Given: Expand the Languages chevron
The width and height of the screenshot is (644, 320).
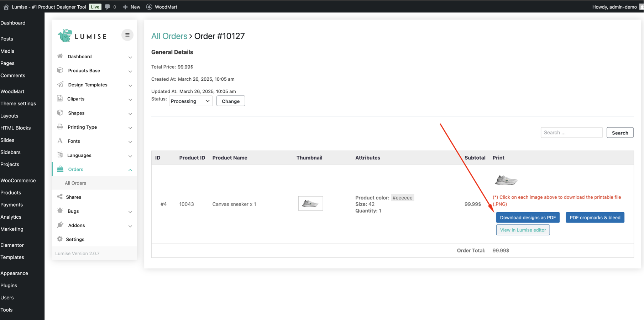Looking at the screenshot, I should pos(130,156).
